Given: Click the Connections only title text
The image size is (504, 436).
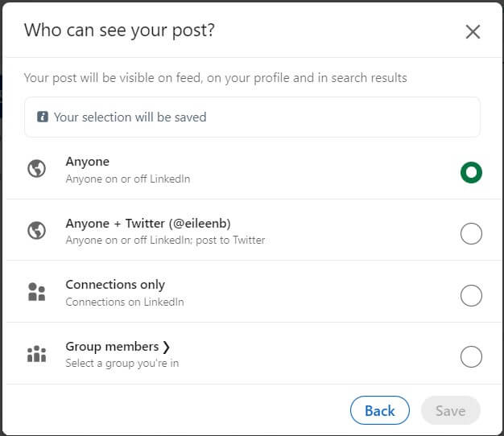Looking at the screenshot, I should (x=115, y=285).
